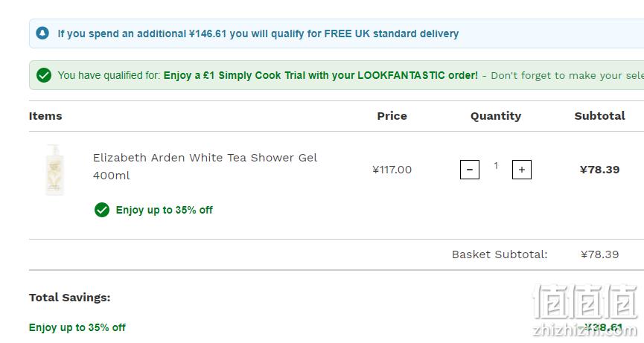The image size is (644, 343).
Task: Click the free UK delivery notice banner
Action: coord(337,33)
